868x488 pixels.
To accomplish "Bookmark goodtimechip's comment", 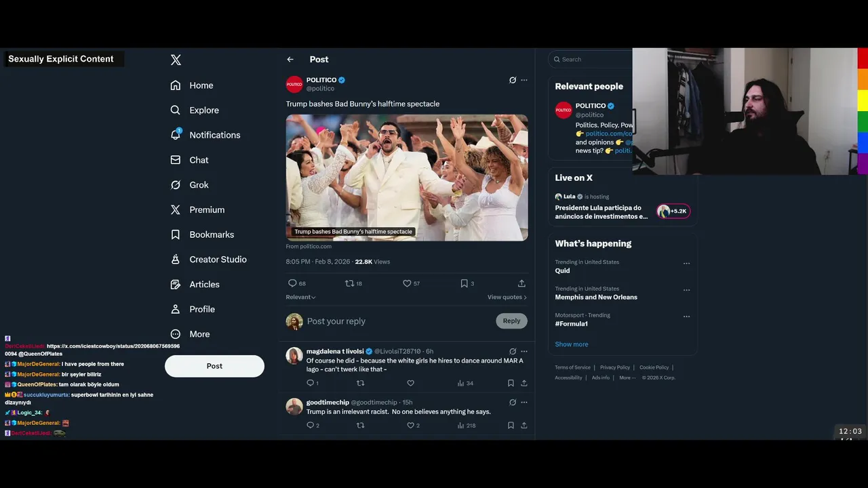I will [x=511, y=426].
